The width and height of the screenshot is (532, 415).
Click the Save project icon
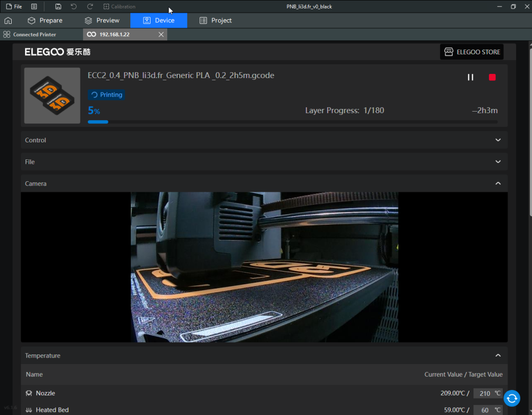[x=57, y=6]
